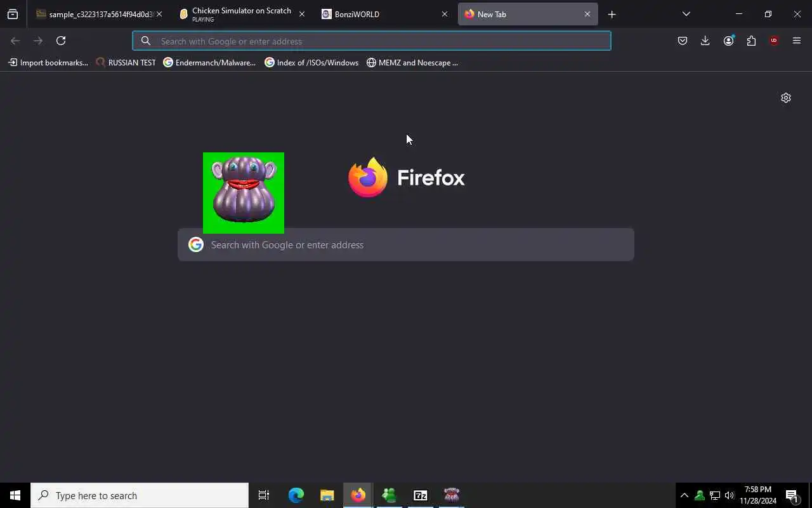The width and height of the screenshot is (812, 508).
Task: Personalize new tab with gear icon
Action: (x=786, y=98)
